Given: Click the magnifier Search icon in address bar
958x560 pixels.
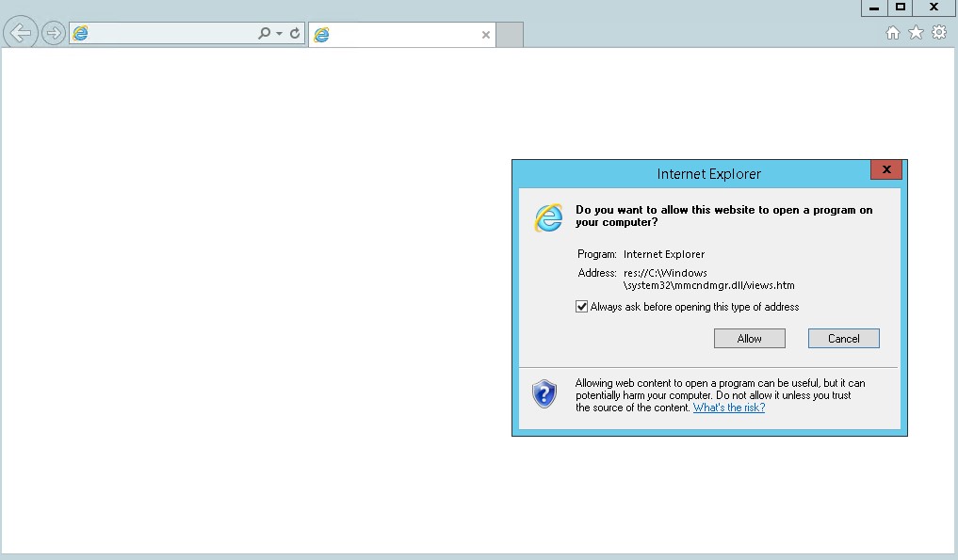Looking at the screenshot, I should pos(264,33).
